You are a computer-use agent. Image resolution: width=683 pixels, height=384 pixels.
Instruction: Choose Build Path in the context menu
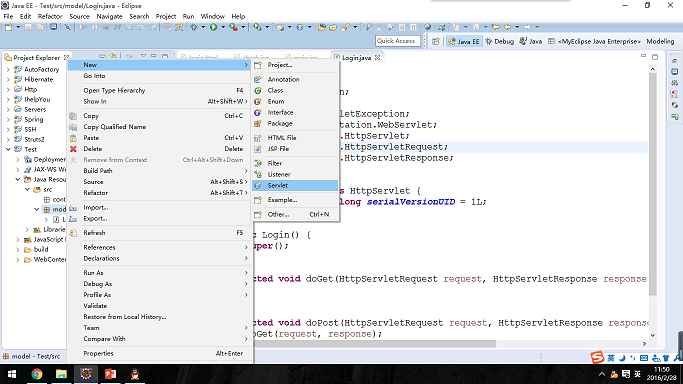tap(161, 171)
